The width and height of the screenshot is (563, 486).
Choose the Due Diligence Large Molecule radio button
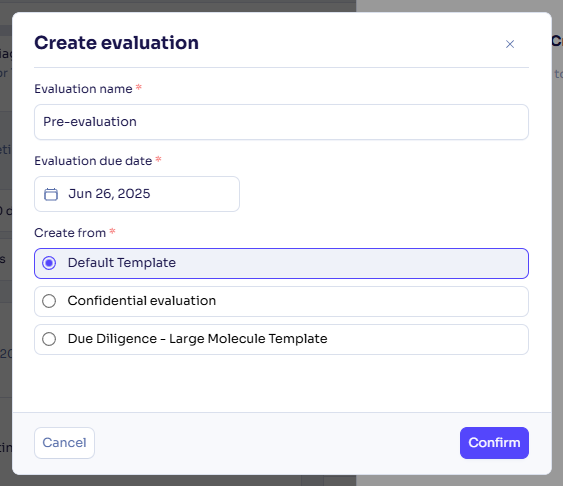49,339
